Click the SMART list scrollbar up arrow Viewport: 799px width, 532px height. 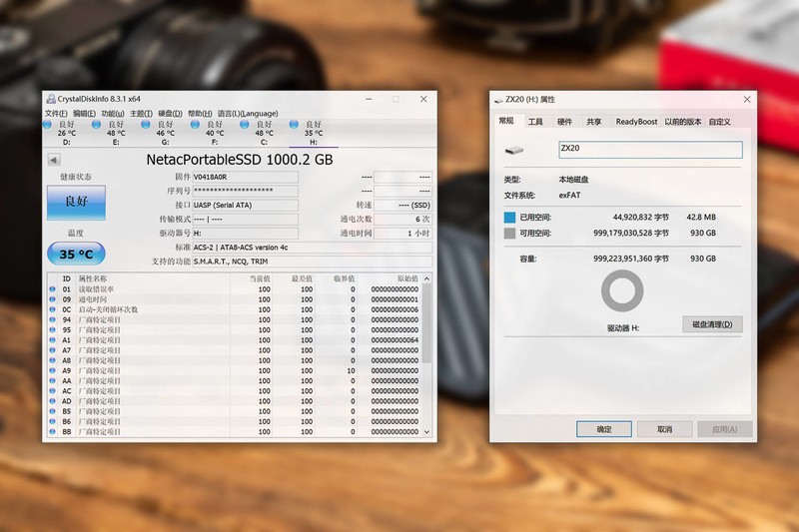[x=427, y=278]
